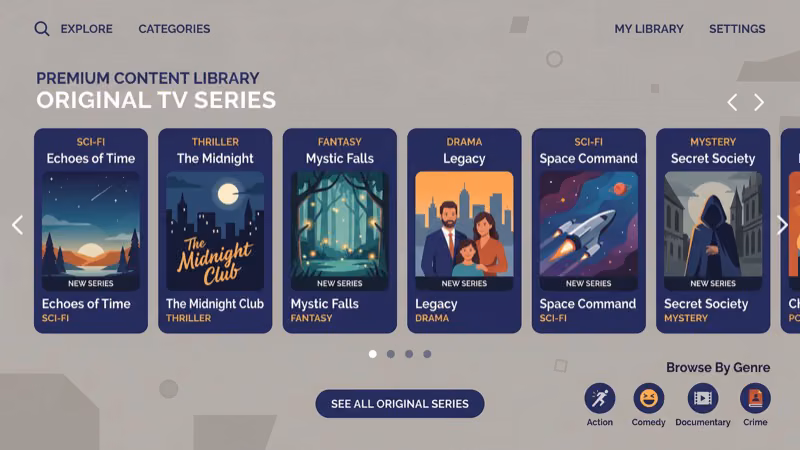Image resolution: width=800 pixels, height=450 pixels.
Task: Open the Explore menu item
Action: tap(86, 29)
